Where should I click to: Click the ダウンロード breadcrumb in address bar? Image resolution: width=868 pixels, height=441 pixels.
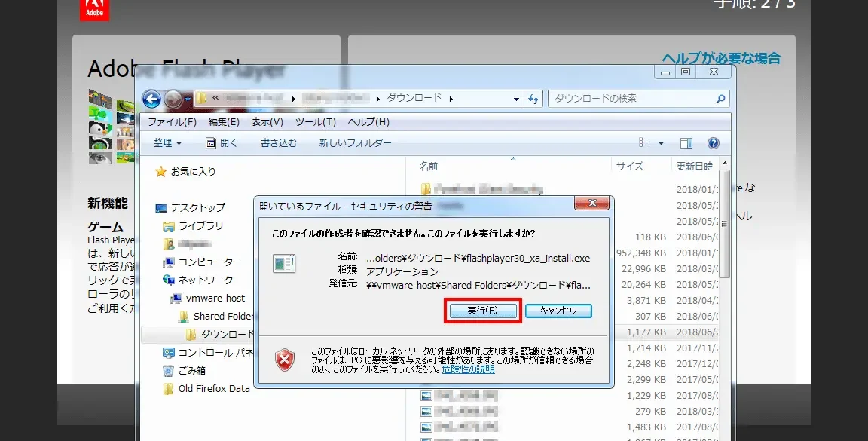414,98
